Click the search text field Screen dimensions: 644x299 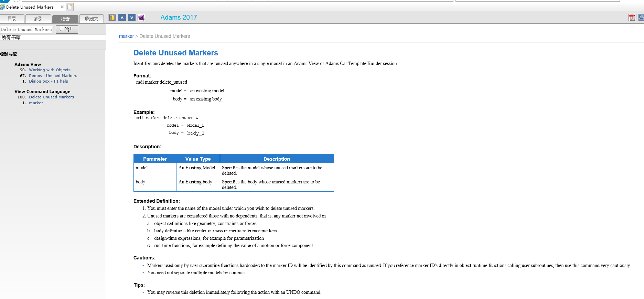26,30
